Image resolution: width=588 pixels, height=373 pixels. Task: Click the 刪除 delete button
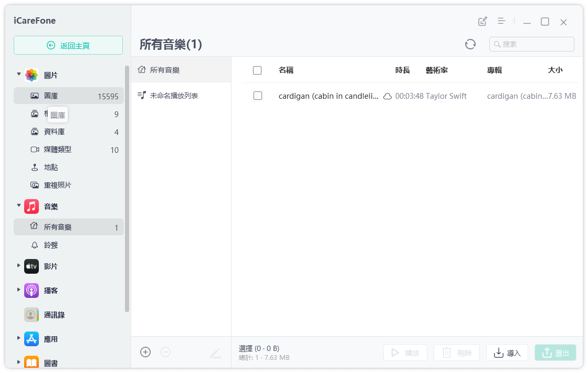(457, 353)
